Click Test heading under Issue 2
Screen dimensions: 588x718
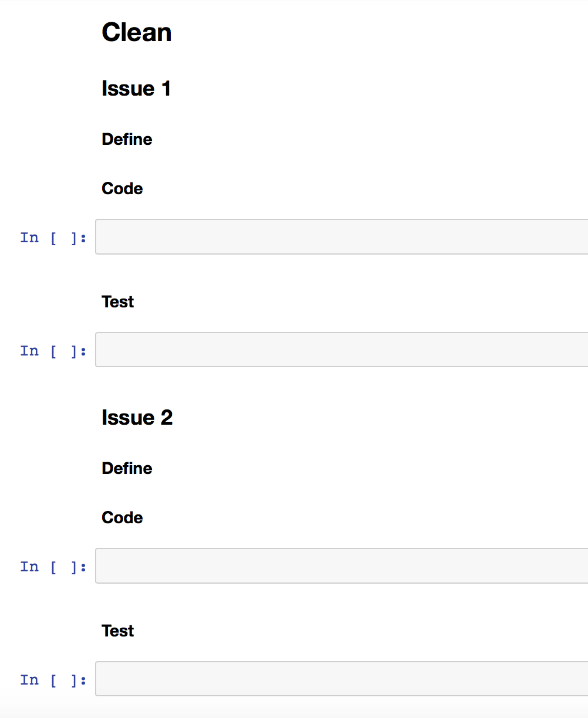[x=118, y=631]
